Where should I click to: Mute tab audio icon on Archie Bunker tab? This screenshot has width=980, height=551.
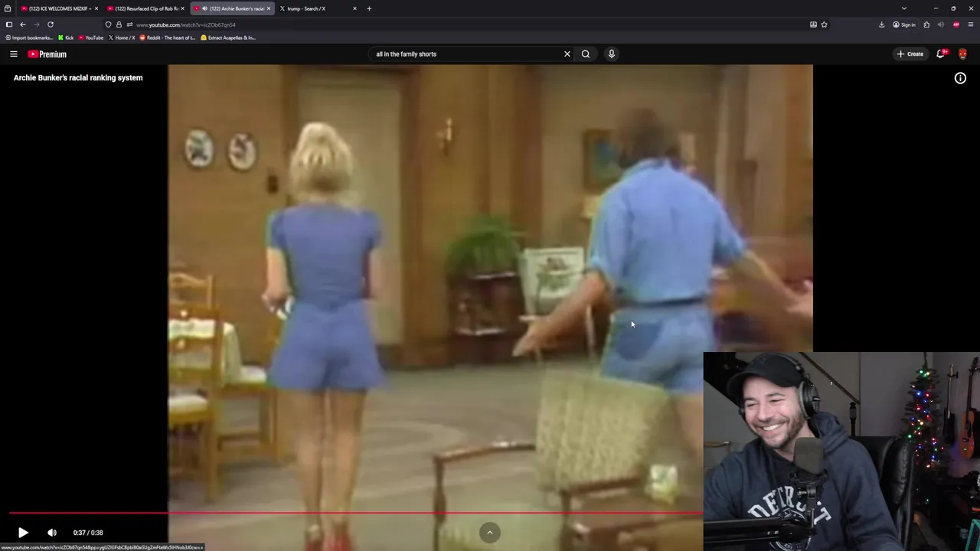tap(204, 8)
